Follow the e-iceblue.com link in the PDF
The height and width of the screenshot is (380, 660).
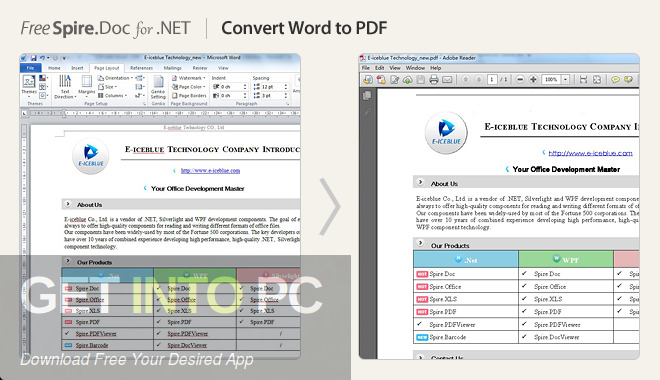591,153
